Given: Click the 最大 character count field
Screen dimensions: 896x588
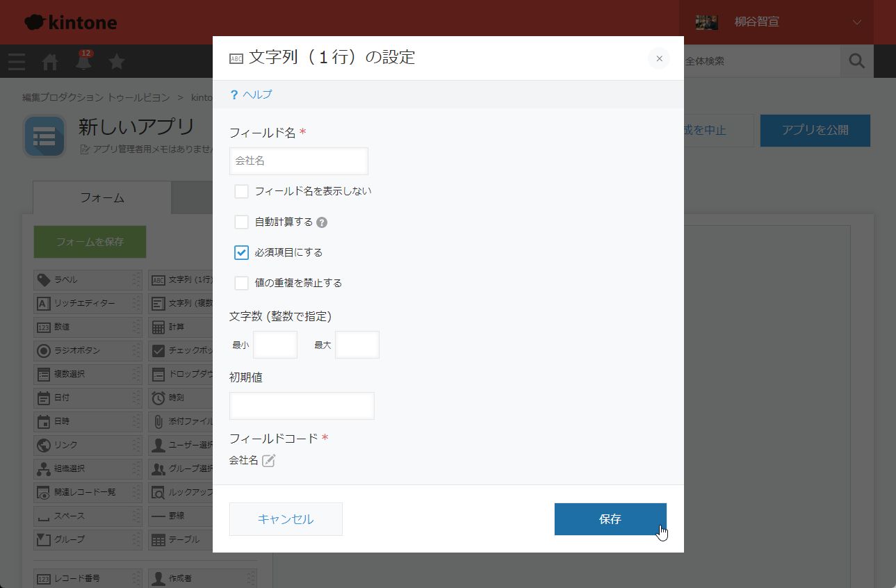Looking at the screenshot, I should [x=357, y=345].
